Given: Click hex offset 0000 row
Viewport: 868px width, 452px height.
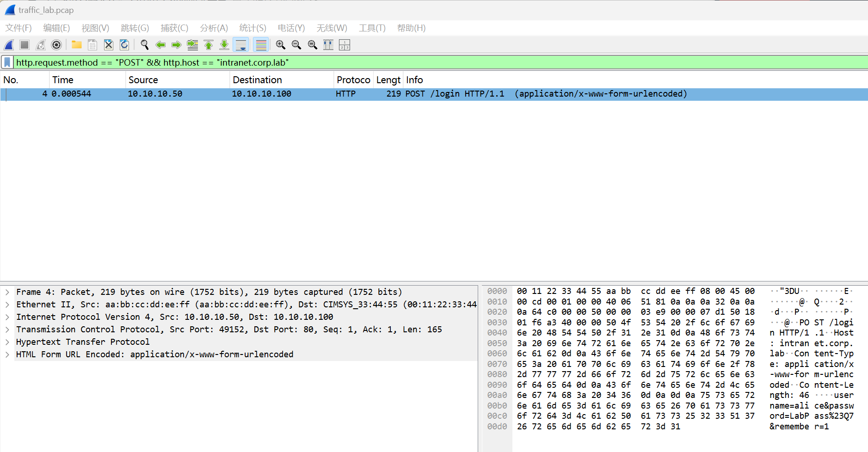Looking at the screenshot, I should pos(497,291).
